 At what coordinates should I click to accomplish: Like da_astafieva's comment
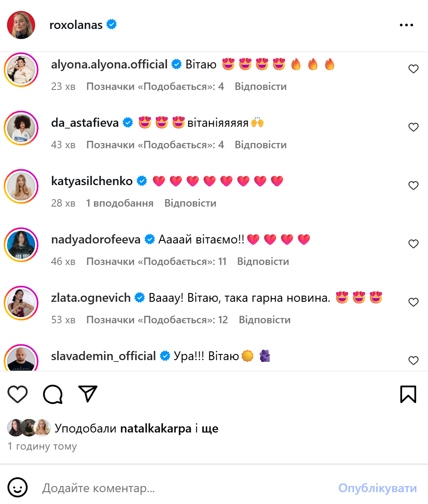(x=414, y=127)
